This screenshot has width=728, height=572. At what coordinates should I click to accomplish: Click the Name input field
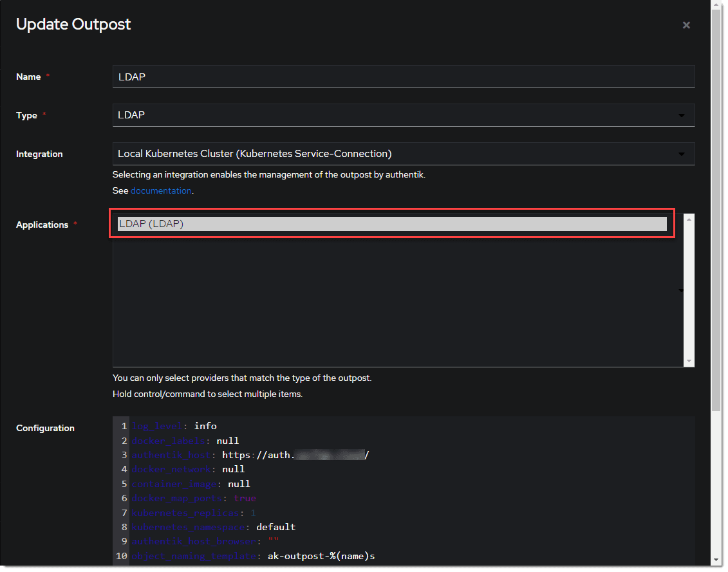[403, 77]
